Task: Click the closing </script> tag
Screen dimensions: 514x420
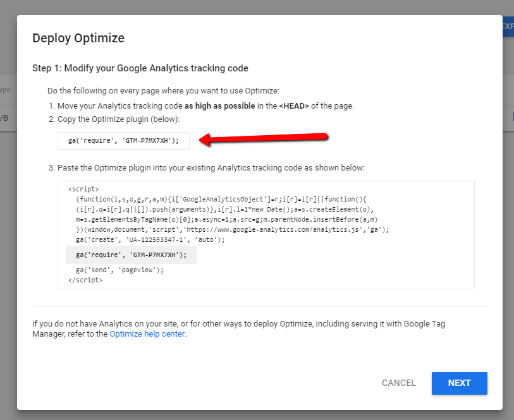Action: coord(85,280)
